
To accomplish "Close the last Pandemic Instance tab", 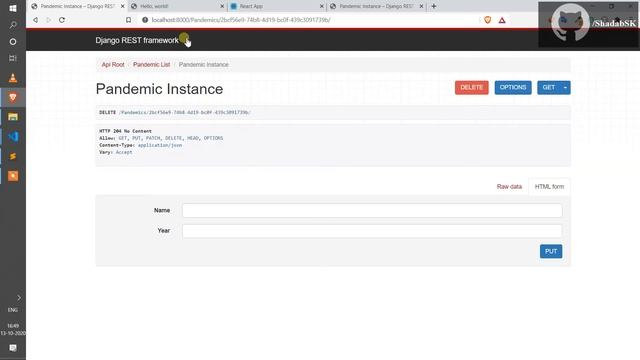I will coord(421,6).
